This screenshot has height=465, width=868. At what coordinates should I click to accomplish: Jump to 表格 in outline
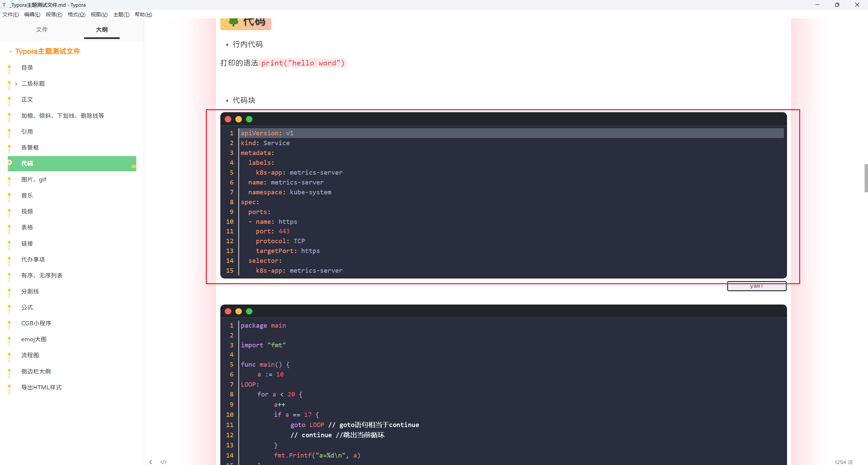tap(27, 227)
